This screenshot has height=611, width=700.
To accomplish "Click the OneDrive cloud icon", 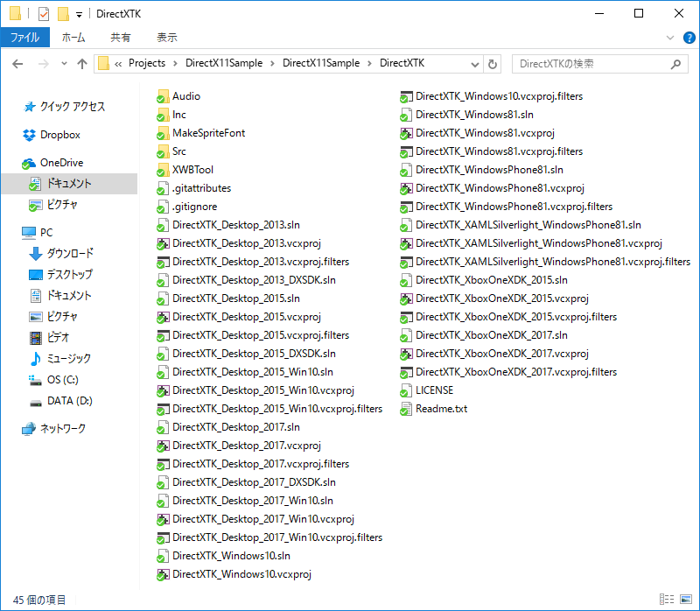I will (x=29, y=163).
